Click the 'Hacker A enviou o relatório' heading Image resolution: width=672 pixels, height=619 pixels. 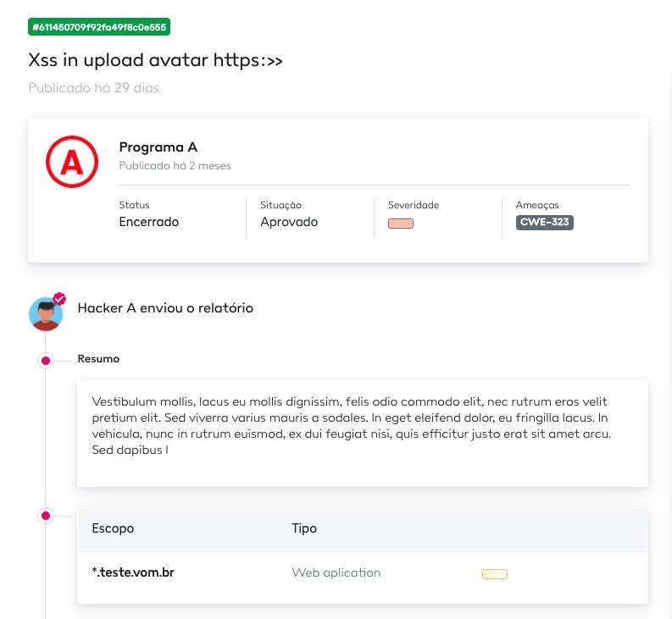[165, 308]
